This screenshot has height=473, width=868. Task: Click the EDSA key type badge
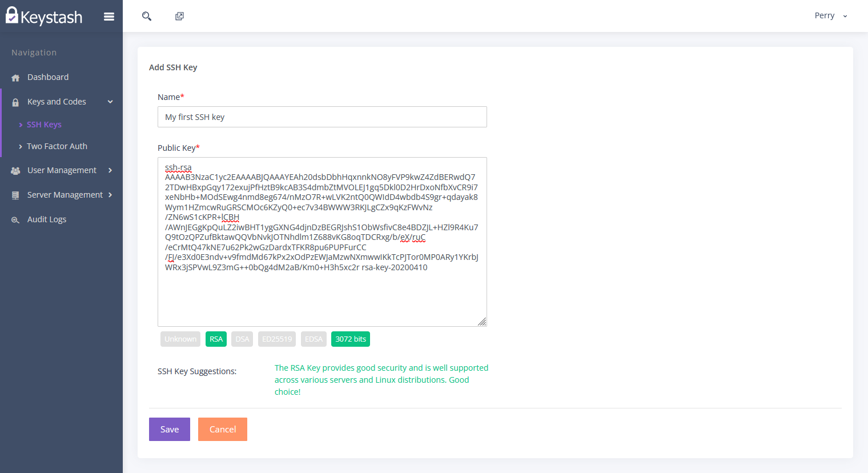(x=314, y=339)
